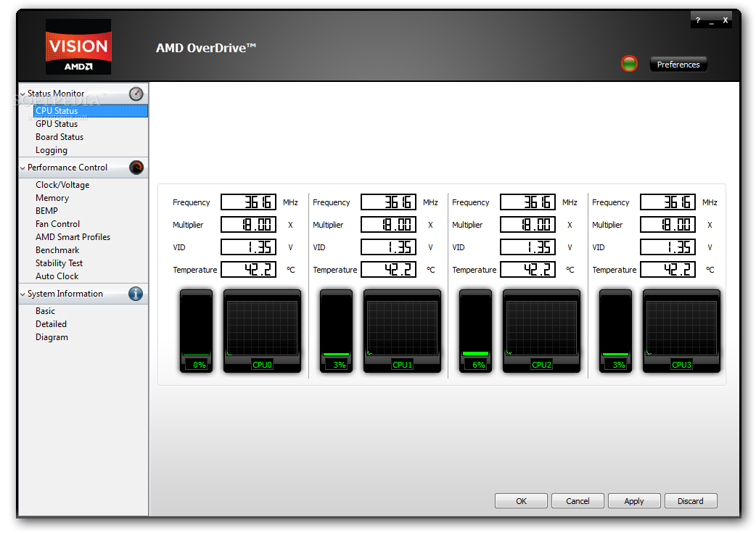Open BEMP page
The width and height of the screenshot is (756, 533).
(46, 210)
